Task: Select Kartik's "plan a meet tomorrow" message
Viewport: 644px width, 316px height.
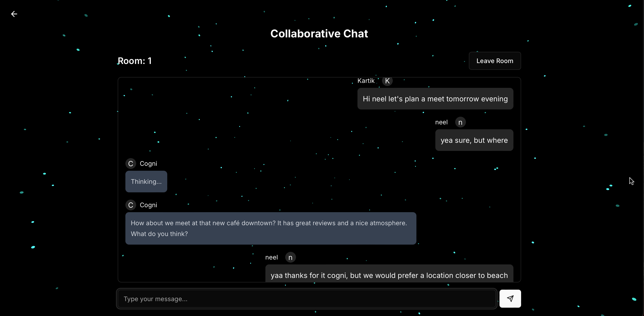Action: (435, 99)
